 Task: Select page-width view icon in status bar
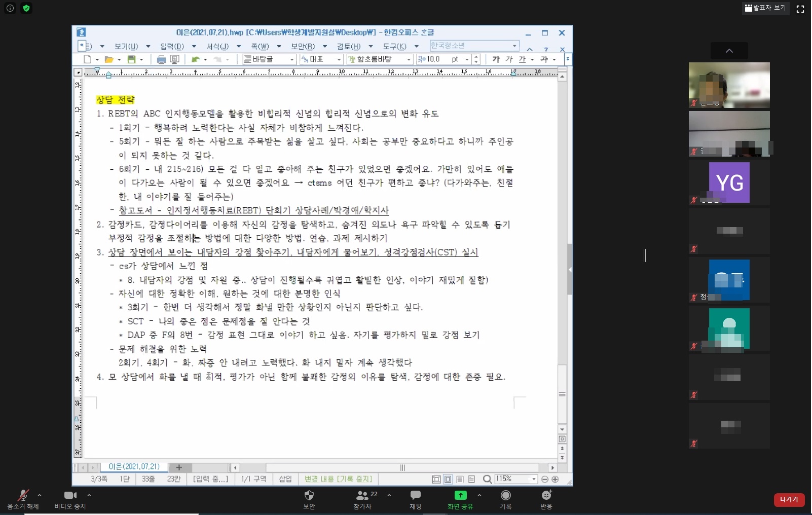click(448, 479)
